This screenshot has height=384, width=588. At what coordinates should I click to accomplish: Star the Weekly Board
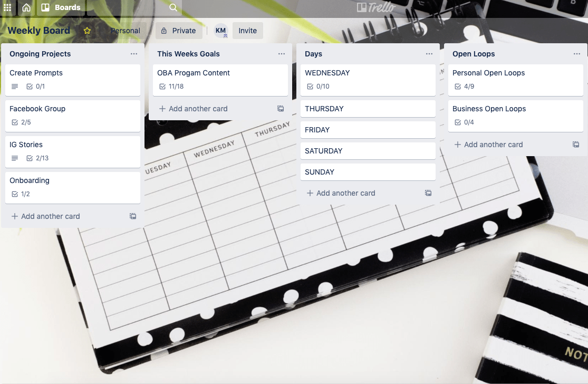87,31
